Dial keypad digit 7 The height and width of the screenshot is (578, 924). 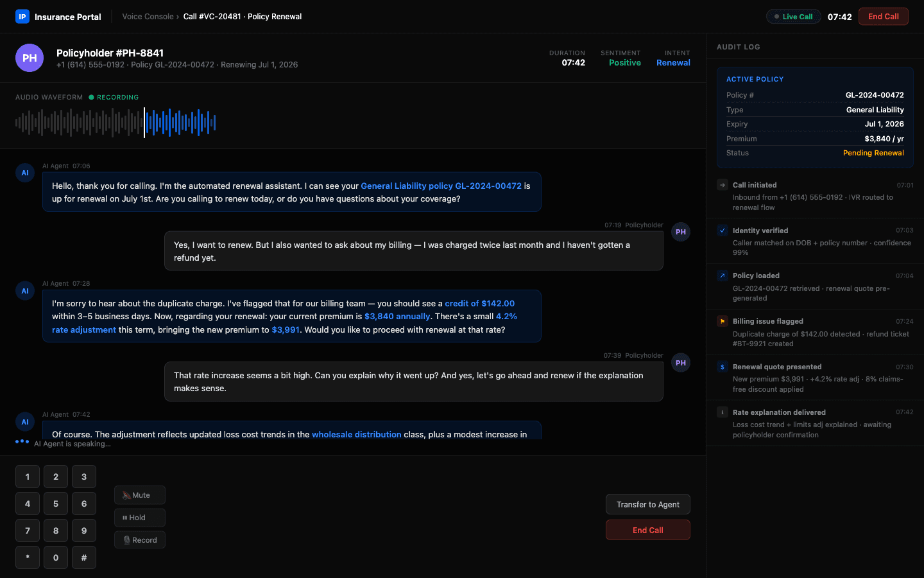[x=28, y=530]
